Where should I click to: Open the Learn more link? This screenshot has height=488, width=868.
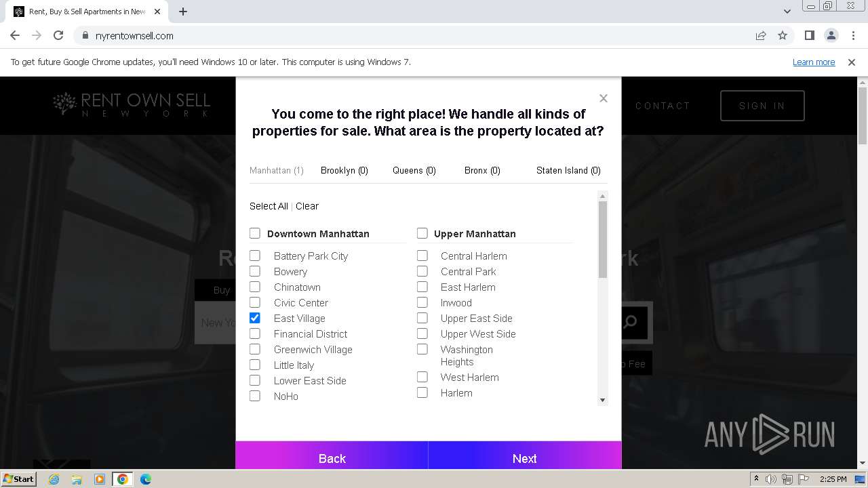point(814,62)
